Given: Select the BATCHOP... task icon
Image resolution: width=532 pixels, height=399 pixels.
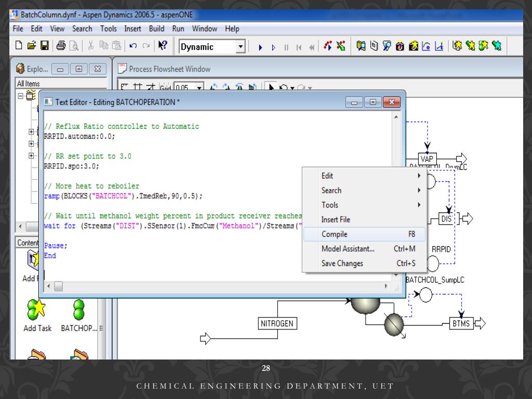Looking at the screenshot, I should click(x=79, y=310).
